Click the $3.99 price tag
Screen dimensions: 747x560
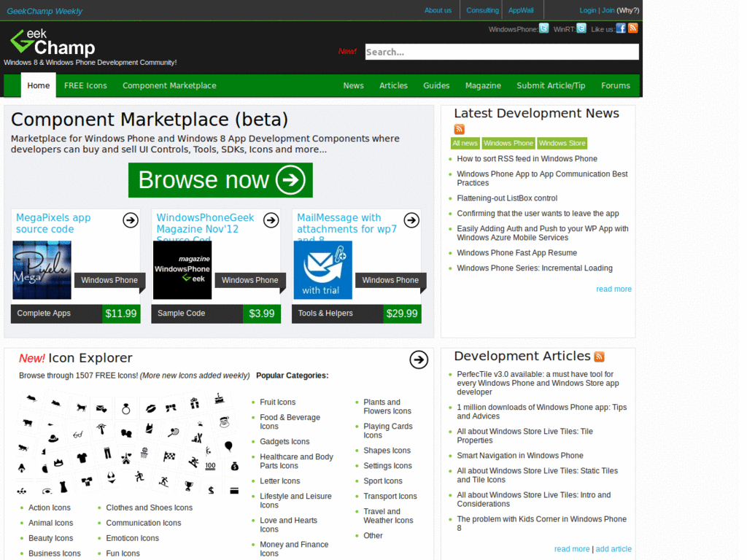pyautogui.click(x=262, y=314)
